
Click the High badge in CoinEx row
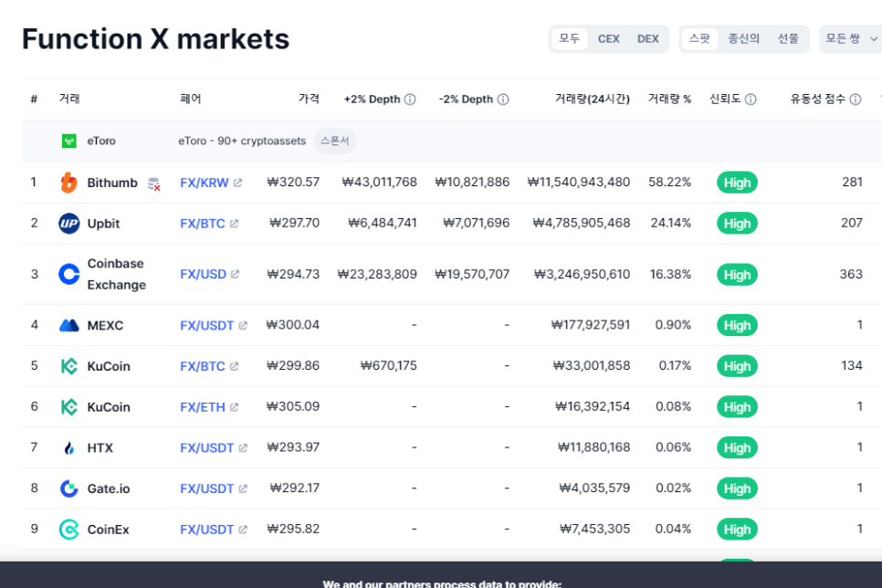[x=737, y=530]
